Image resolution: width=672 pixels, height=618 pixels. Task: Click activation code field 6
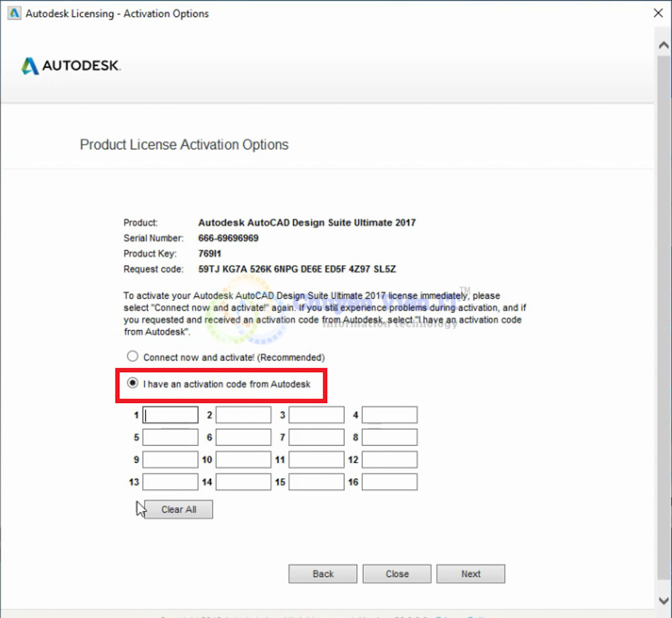click(243, 437)
